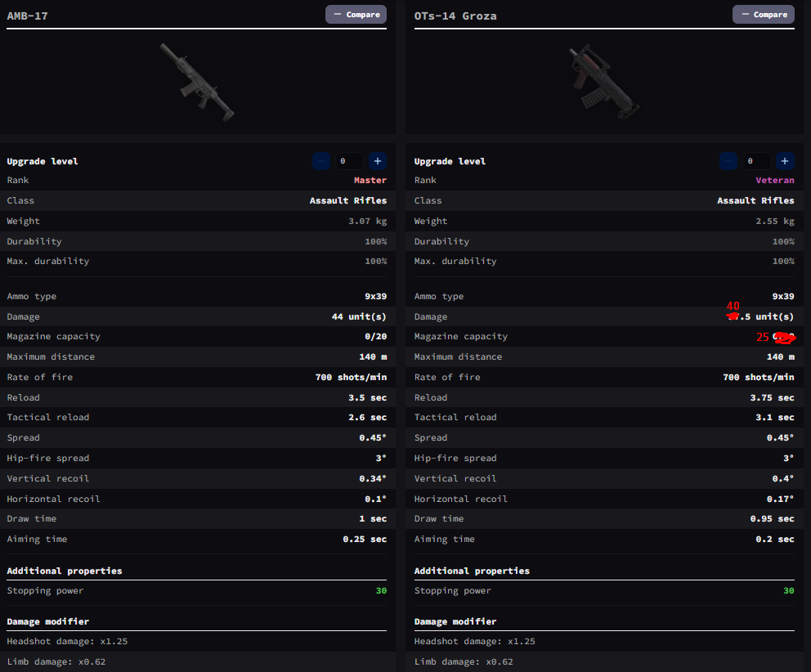Select AMB-17 rate of fire 700 shots/min

point(352,377)
